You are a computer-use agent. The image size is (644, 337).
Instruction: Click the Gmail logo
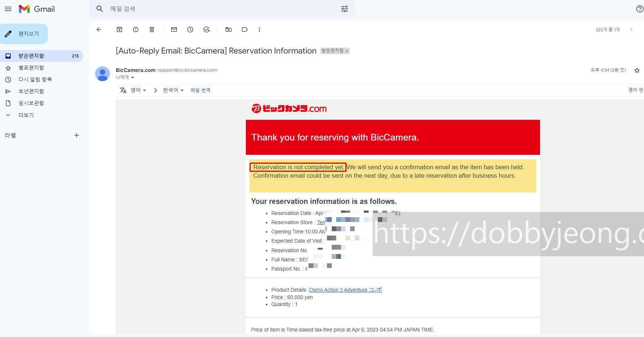click(37, 9)
